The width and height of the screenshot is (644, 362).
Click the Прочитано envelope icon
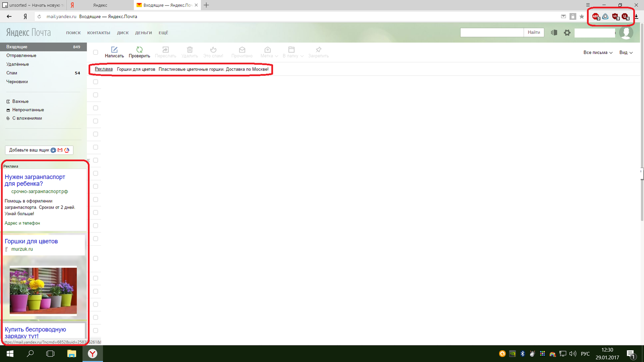tap(242, 49)
